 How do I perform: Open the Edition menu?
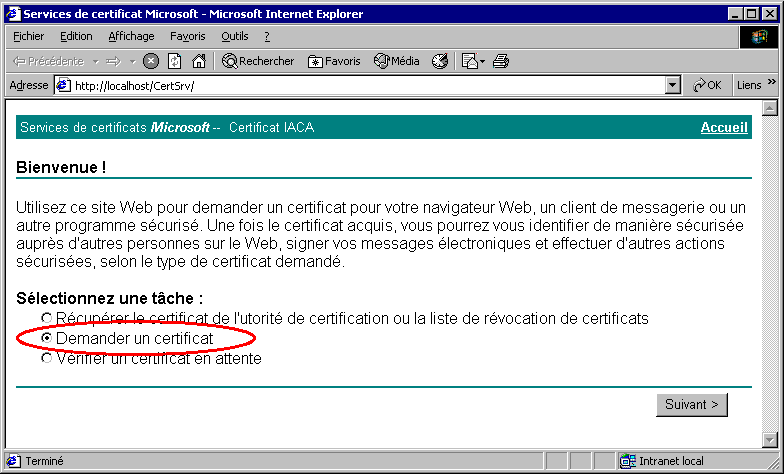pos(76,36)
